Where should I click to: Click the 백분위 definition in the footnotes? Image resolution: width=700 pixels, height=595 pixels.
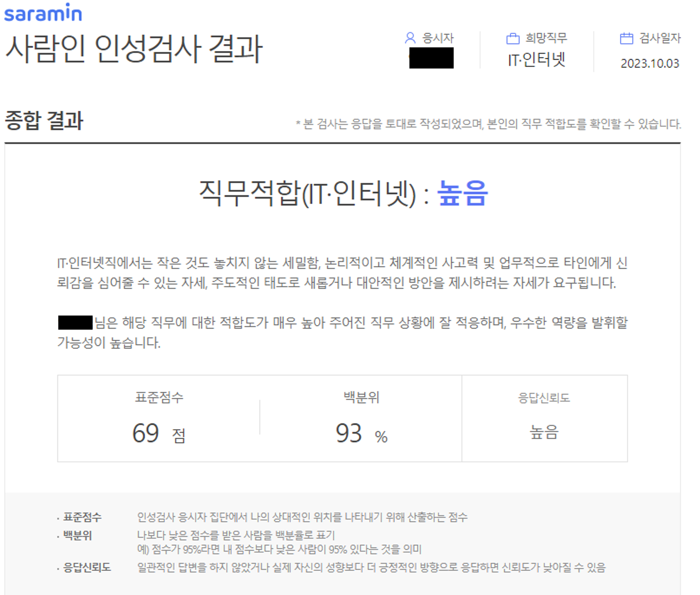pyautogui.click(x=235, y=535)
